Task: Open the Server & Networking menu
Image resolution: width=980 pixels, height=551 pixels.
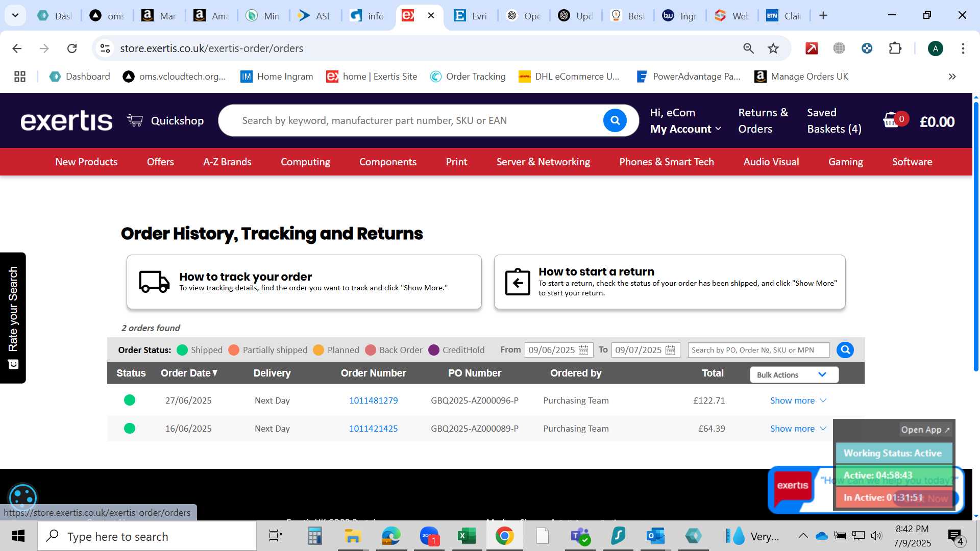Action: (543, 162)
